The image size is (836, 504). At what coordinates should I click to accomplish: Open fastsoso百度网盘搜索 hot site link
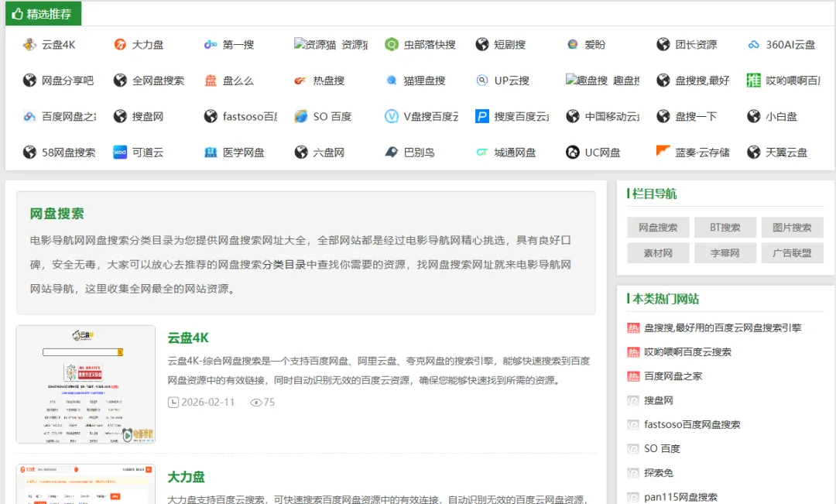tap(692, 424)
